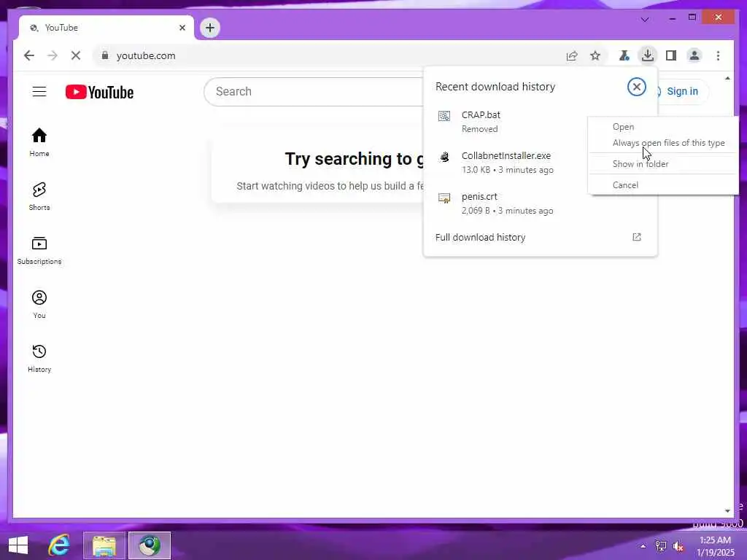The image size is (747, 560).
Task: Open the tab search chevron
Action: click(x=645, y=20)
